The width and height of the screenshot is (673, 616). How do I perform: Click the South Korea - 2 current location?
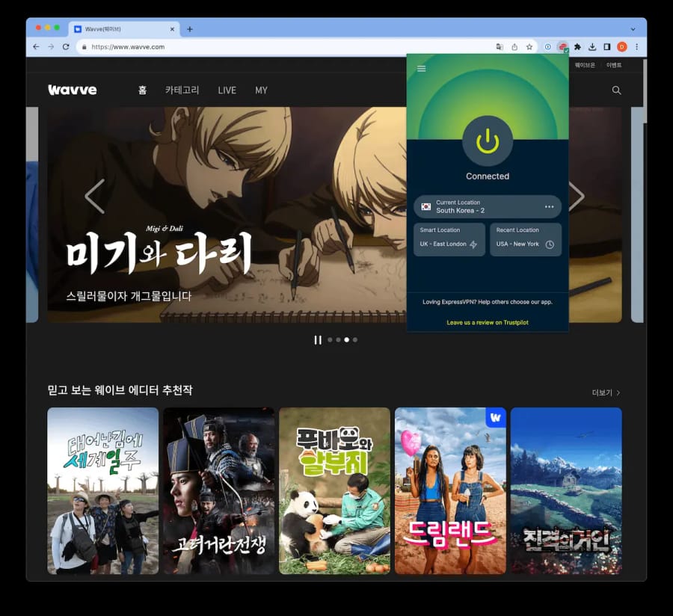click(488, 206)
